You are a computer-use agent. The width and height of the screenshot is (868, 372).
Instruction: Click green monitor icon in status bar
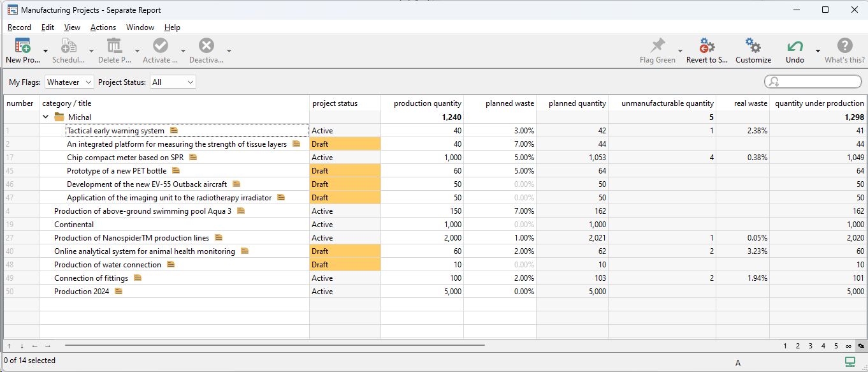(x=850, y=361)
